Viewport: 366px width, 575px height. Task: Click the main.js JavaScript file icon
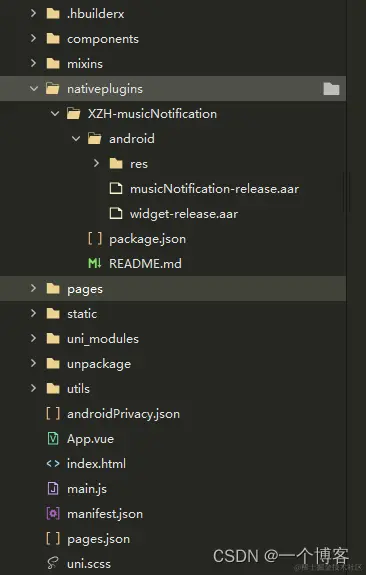coord(53,488)
